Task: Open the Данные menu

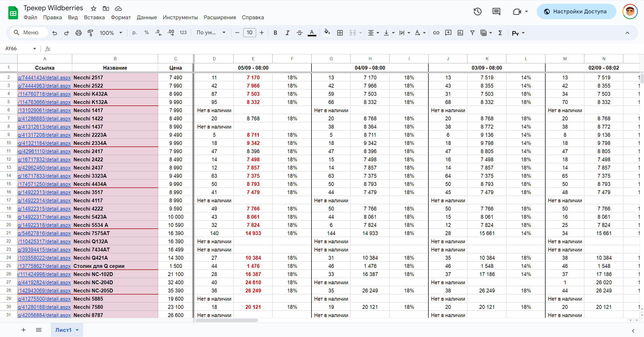Action: pos(147,17)
